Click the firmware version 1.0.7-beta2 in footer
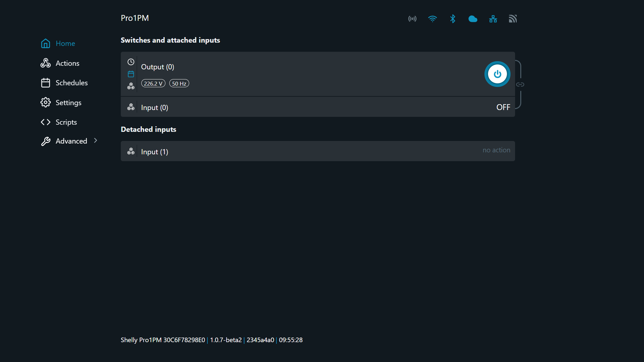 coord(226,340)
